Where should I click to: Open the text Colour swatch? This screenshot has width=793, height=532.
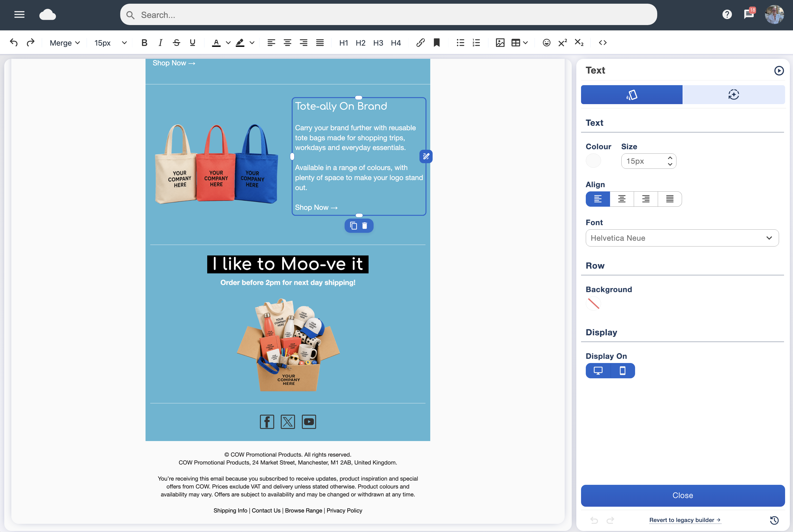coord(593,161)
